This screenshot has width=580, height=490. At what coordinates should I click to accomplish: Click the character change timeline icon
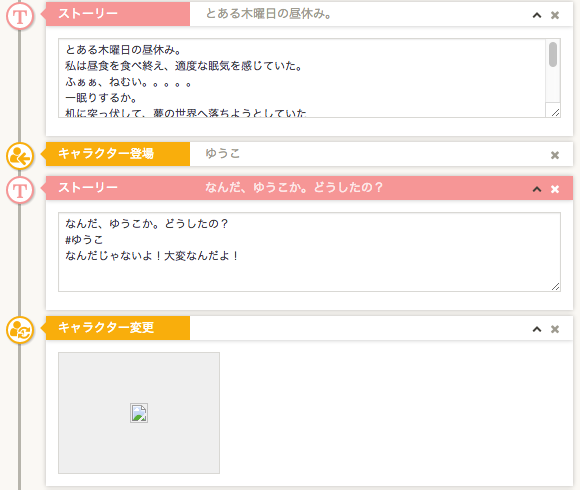click(20, 330)
